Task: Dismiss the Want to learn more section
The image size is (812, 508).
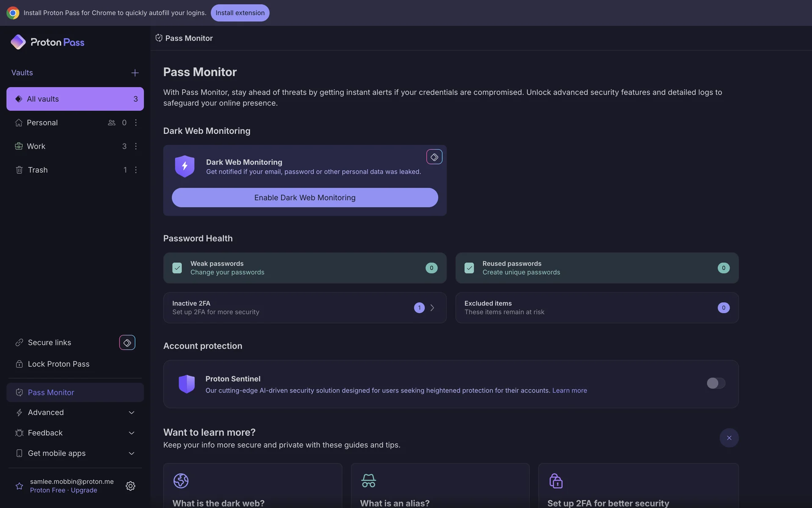Action: 729,438
